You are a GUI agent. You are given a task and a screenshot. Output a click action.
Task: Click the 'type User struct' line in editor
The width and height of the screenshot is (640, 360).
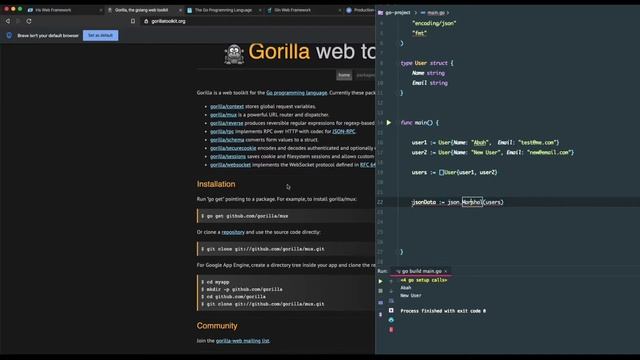coord(427,63)
